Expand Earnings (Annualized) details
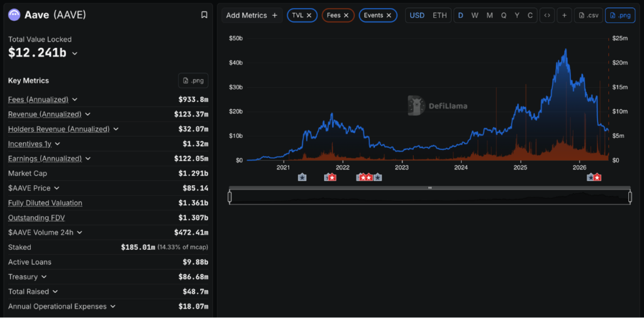Viewport: 644px width, 318px height. point(88,159)
